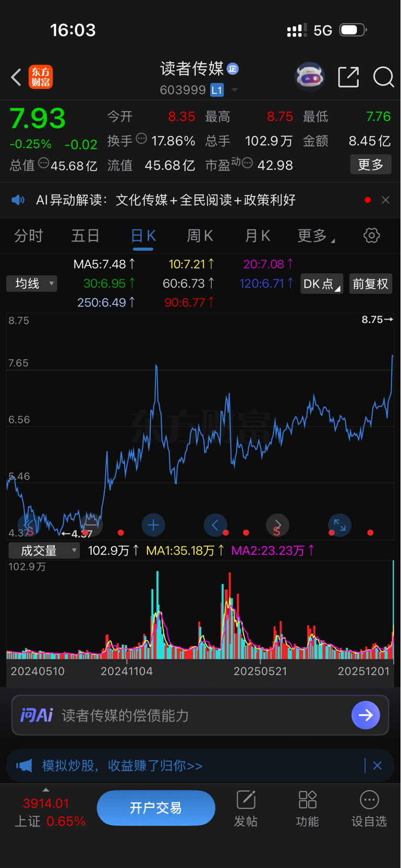Zoom in chart with plus button
Image resolution: width=401 pixels, height=868 pixels.
pyautogui.click(x=153, y=525)
